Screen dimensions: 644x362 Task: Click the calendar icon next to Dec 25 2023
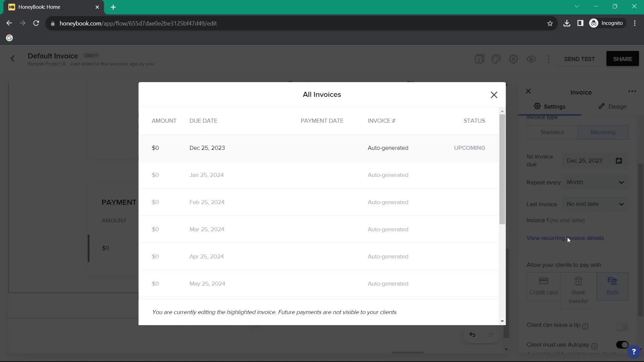pos(619,161)
